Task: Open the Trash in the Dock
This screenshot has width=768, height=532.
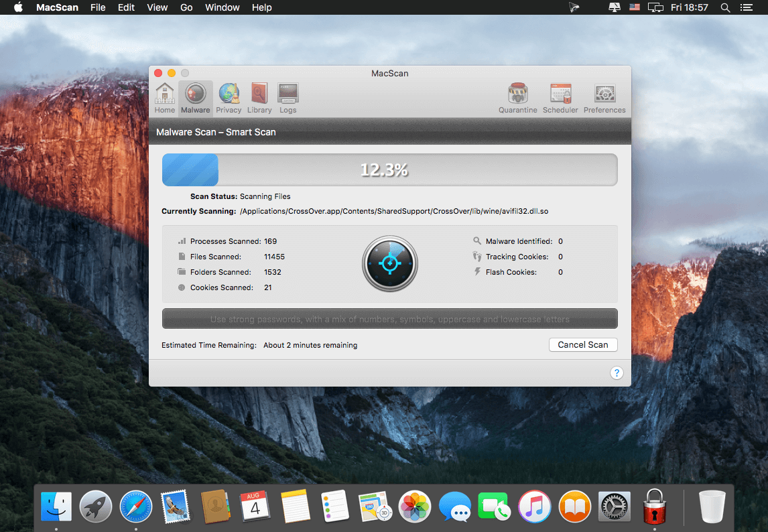Action: click(x=712, y=507)
